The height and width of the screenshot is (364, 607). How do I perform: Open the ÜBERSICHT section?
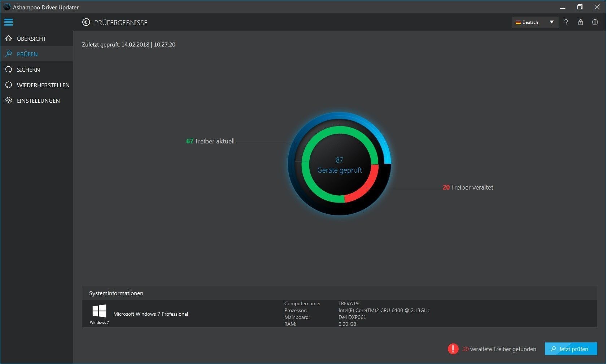[x=37, y=39]
